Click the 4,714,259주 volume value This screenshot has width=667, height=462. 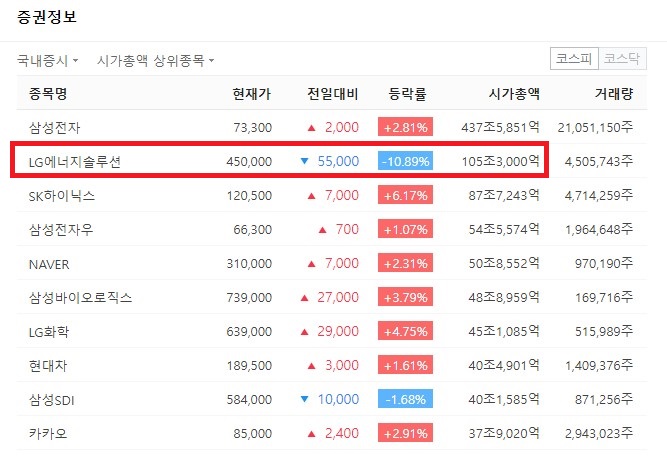click(599, 195)
